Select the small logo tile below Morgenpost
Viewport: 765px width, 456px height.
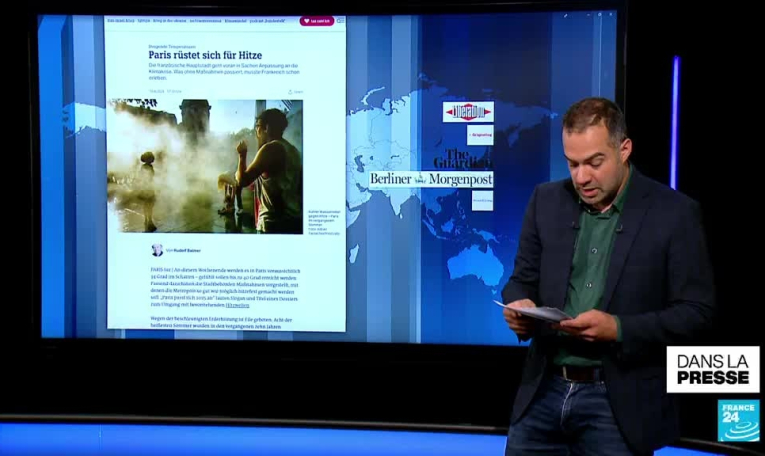482,200
